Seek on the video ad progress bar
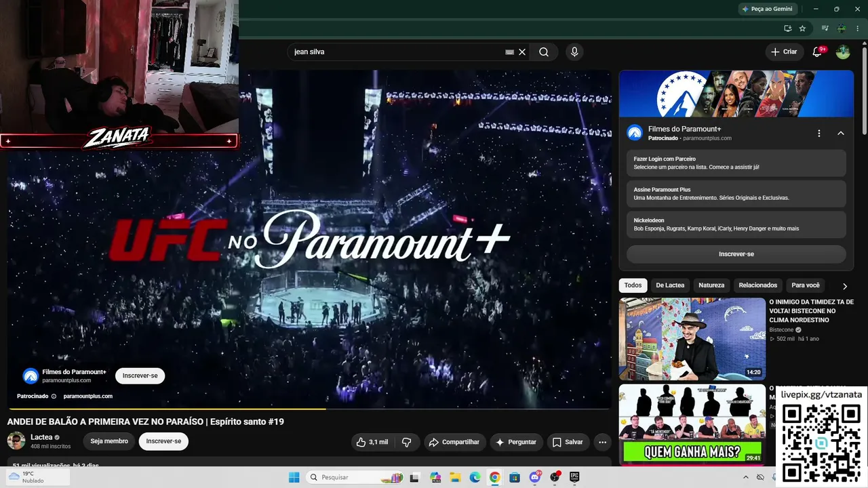The width and height of the screenshot is (868, 488). [x=309, y=409]
